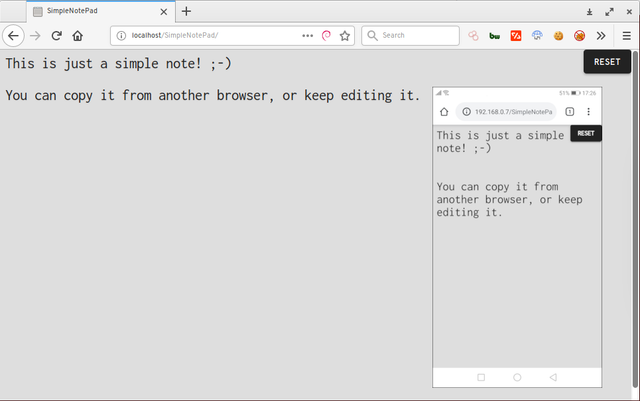
Task: Click the phone screenshot note text
Action: (x=509, y=174)
